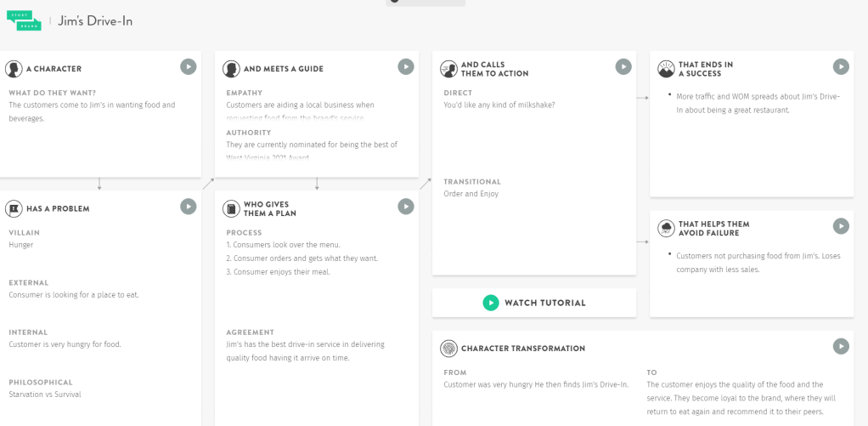Play the Has a Problem video
Image resolution: width=868 pixels, height=426 pixels.
189,206
